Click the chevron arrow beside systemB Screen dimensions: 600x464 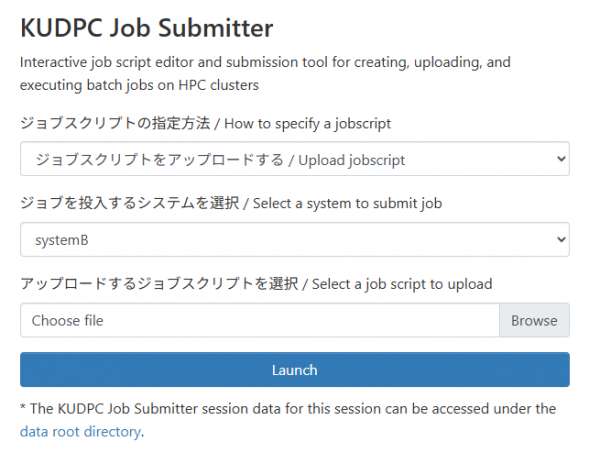(561, 239)
